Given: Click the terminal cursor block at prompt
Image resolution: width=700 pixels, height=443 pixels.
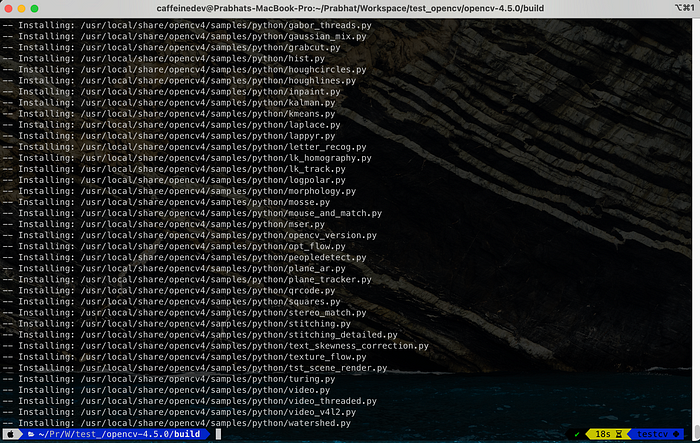Looking at the screenshot, I should pos(218,434).
